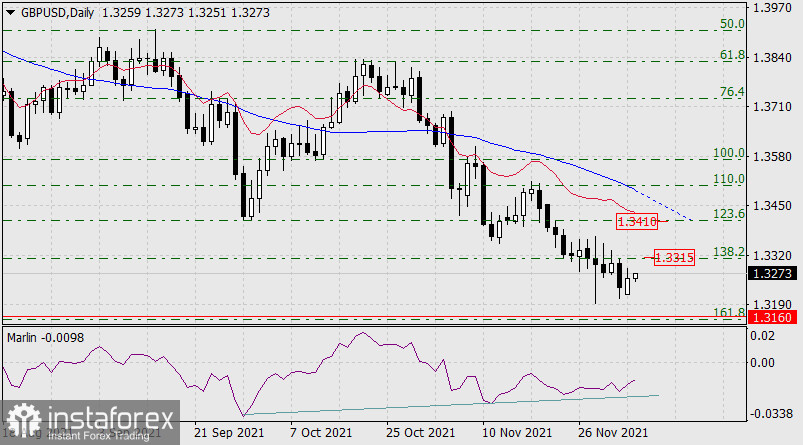Viewport: 803px width, 445px height.
Task: Select the GBPUSD,Daily chart title
Action: (x=50, y=9)
